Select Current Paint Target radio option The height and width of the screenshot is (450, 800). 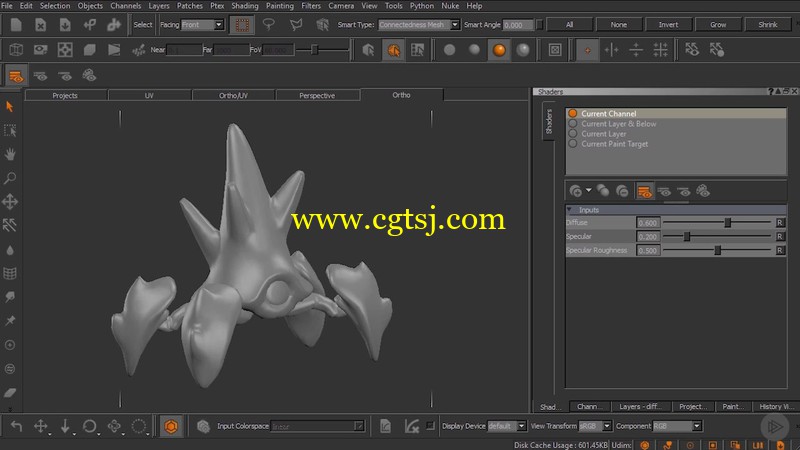pos(573,144)
